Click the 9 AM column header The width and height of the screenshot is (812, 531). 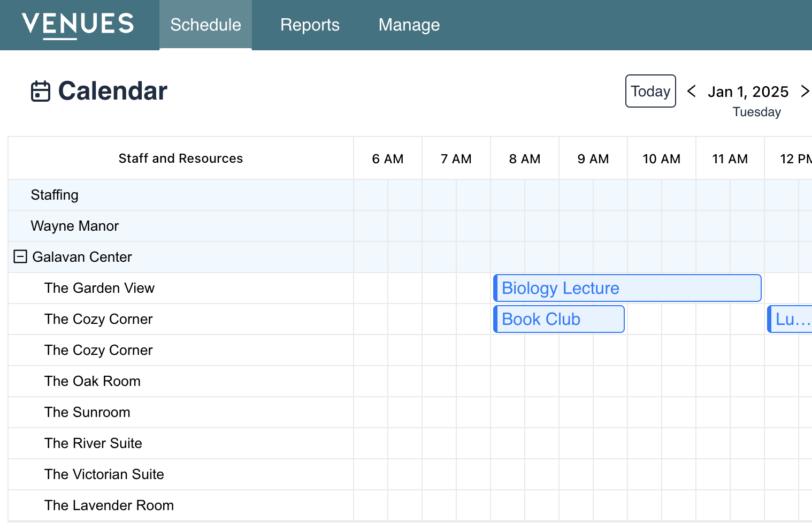click(593, 159)
